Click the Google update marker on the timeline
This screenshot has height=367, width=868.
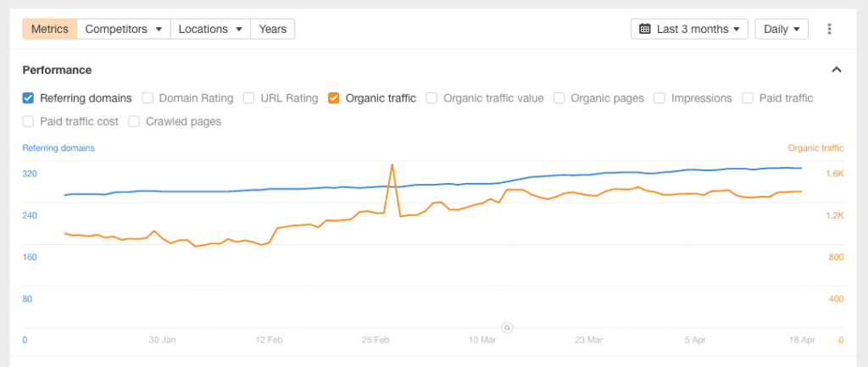click(x=507, y=326)
